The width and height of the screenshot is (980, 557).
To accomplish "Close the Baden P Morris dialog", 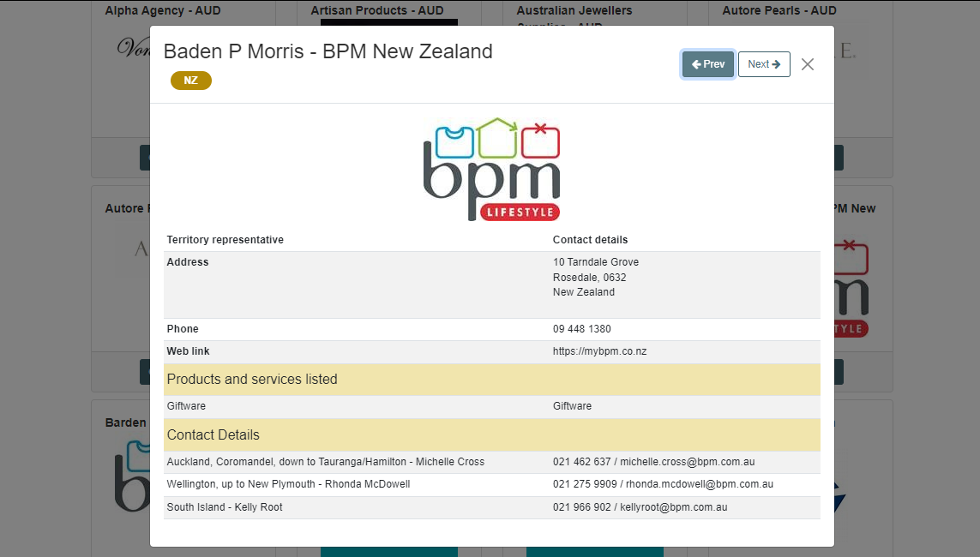I will pyautogui.click(x=808, y=64).
